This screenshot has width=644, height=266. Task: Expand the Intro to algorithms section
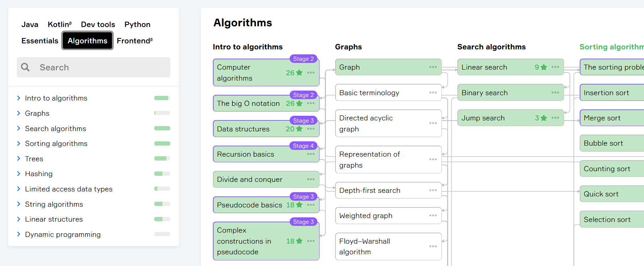coord(19,98)
